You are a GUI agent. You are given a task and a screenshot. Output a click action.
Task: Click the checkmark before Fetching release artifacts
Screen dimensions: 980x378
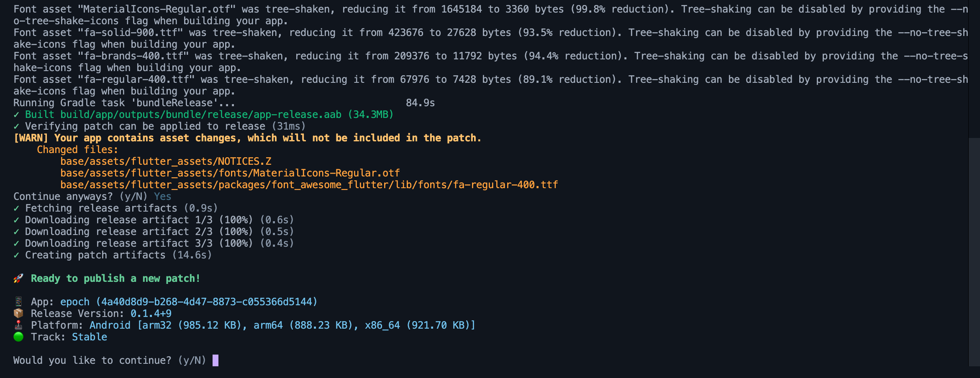click(x=16, y=208)
